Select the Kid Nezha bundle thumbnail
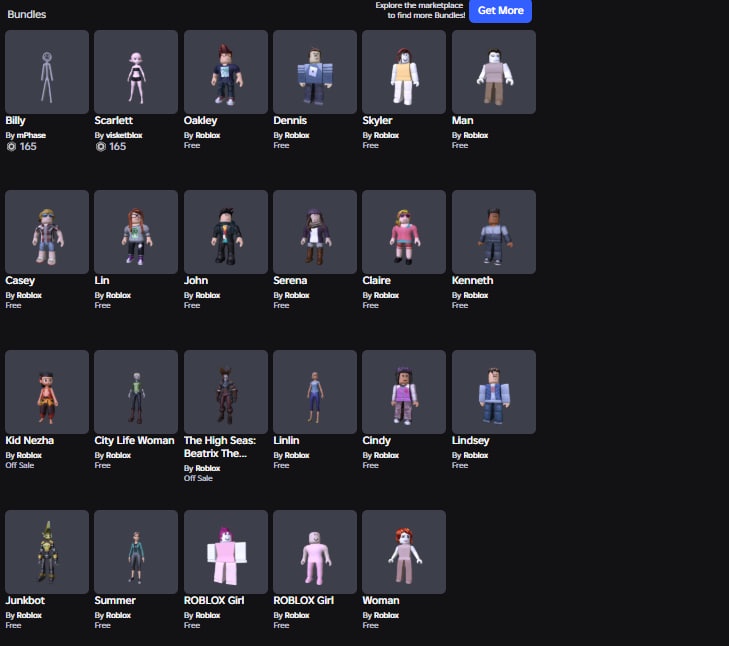 tap(47, 392)
